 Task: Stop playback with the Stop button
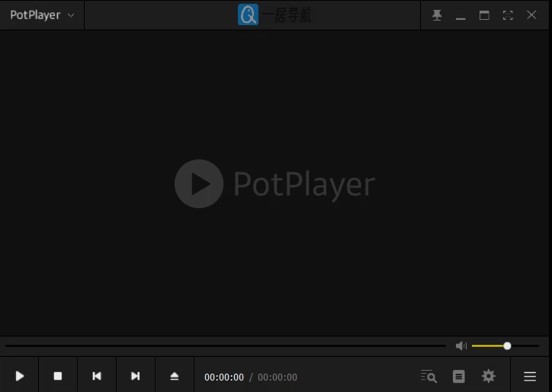click(x=58, y=376)
